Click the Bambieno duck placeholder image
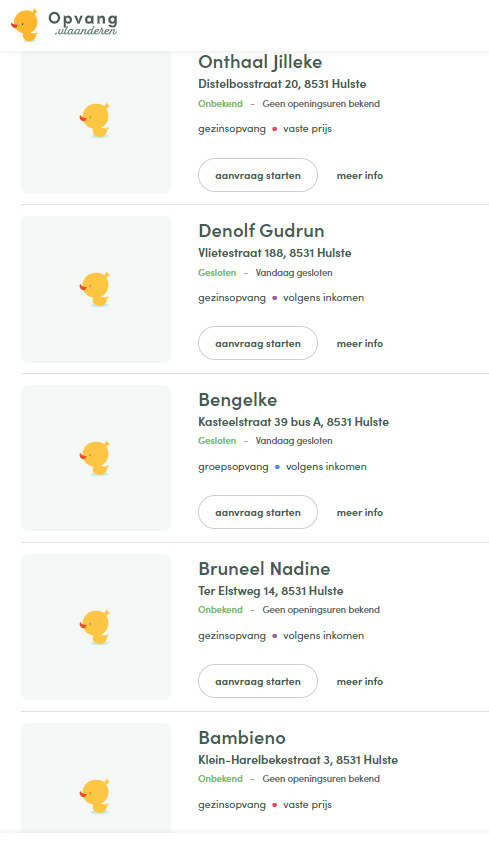Screen dimensions: 489x843 (96, 778)
